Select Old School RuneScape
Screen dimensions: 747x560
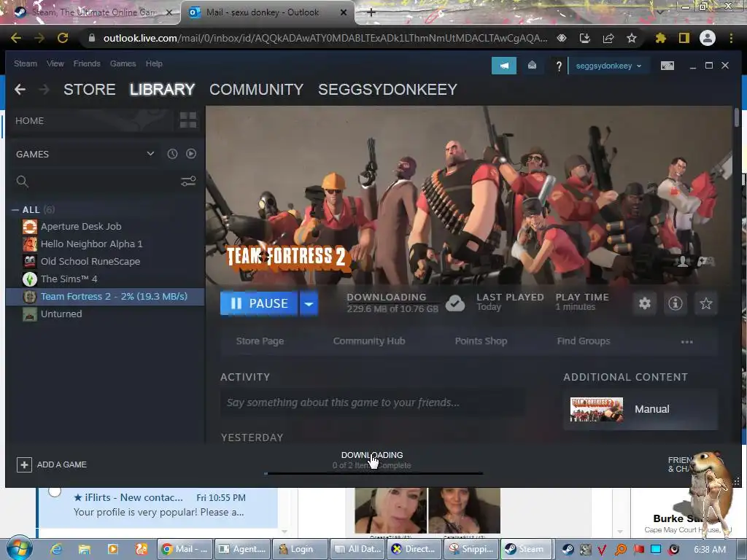click(x=90, y=262)
